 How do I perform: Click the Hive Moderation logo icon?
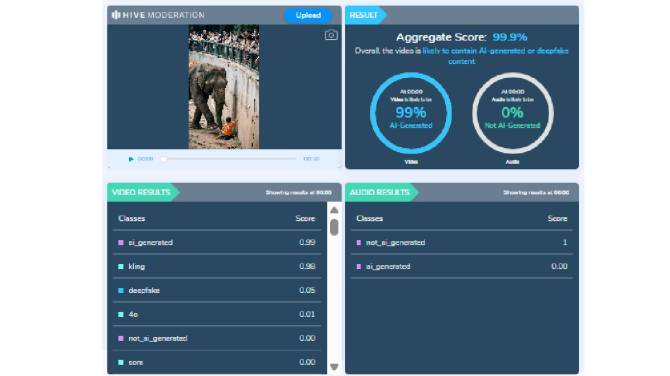pyautogui.click(x=116, y=15)
